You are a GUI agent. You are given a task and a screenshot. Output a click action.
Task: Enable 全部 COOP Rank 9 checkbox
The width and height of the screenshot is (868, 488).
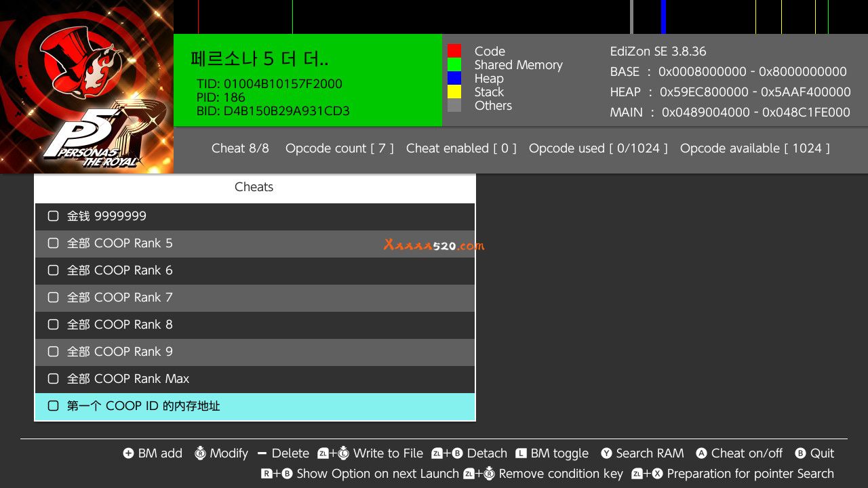point(53,352)
